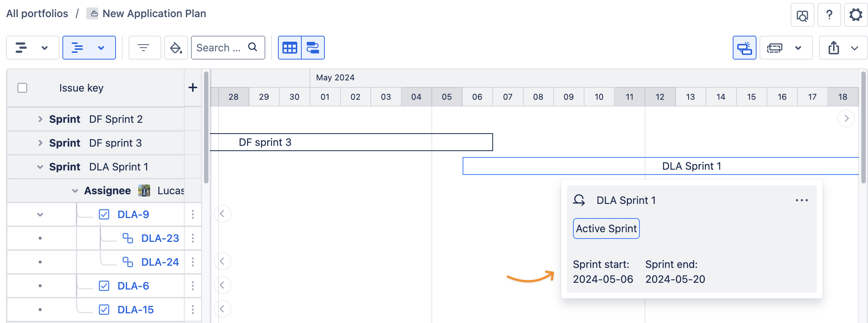The width and height of the screenshot is (868, 323).
Task: Switch to the Gantt timeline view icon
Action: pos(313,48)
